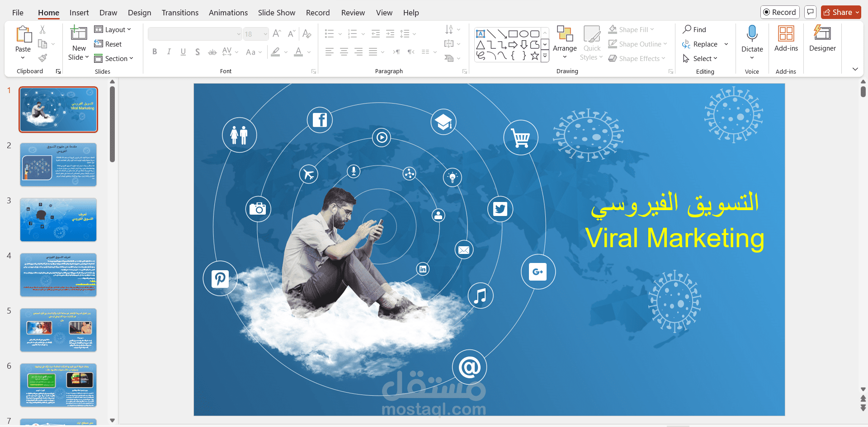Toggle Bold formatting
Image resolution: width=868 pixels, height=427 pixels.
155,52
